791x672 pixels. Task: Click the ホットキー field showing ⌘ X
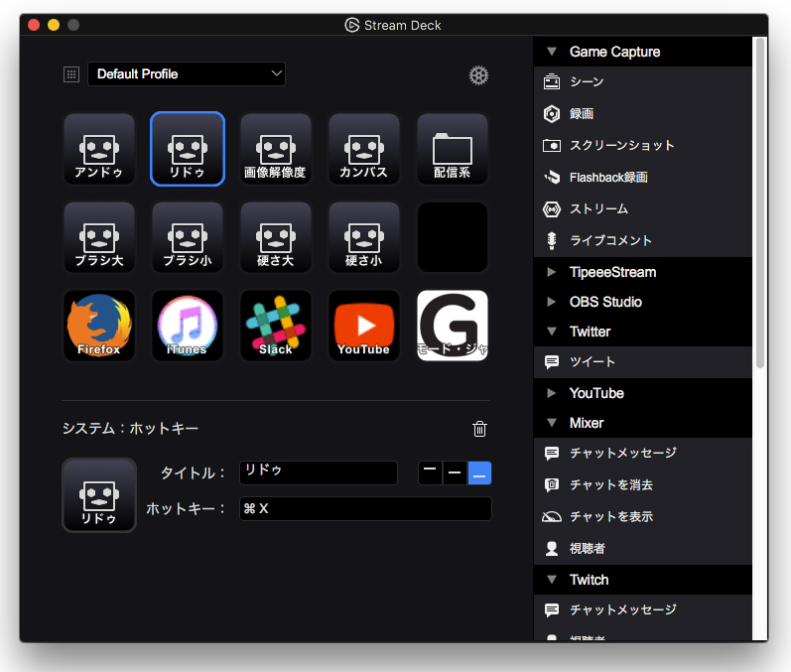[x=365, y=508]
